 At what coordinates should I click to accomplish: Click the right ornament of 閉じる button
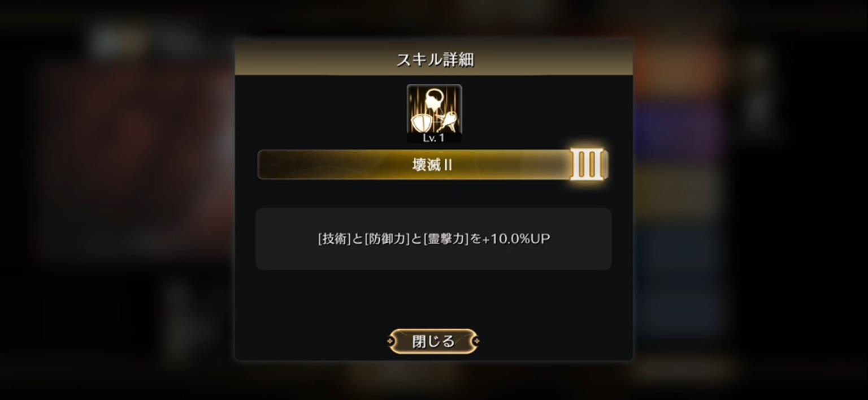click(476, 341)
